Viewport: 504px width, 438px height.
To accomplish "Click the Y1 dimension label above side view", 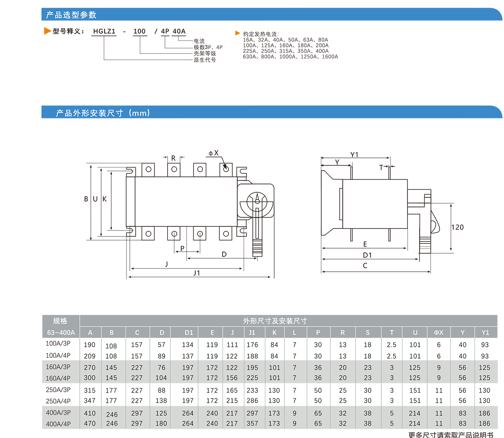I will (x=354, y=155).
